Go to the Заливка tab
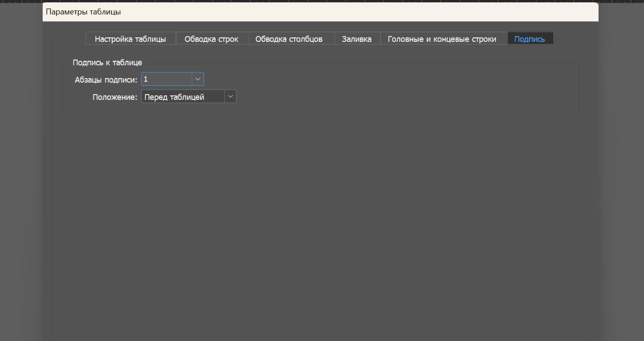 coord(357,39)
